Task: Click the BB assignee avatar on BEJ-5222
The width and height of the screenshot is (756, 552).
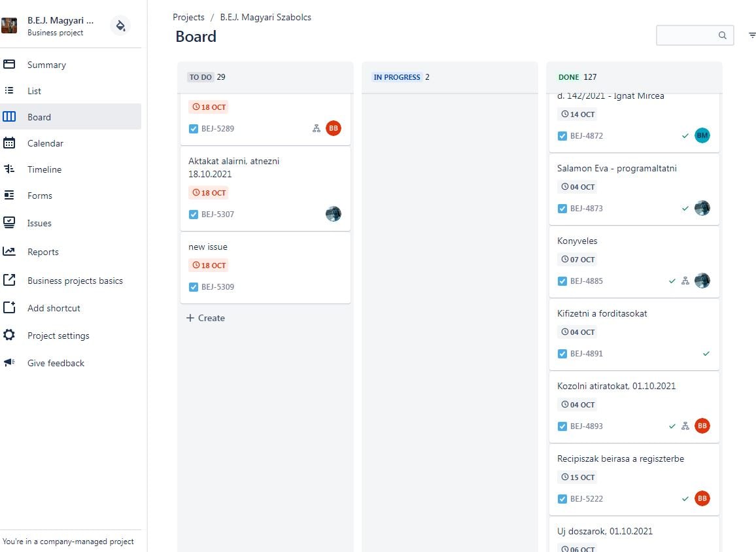Action: pyautogui.click(x=702, y=498)
